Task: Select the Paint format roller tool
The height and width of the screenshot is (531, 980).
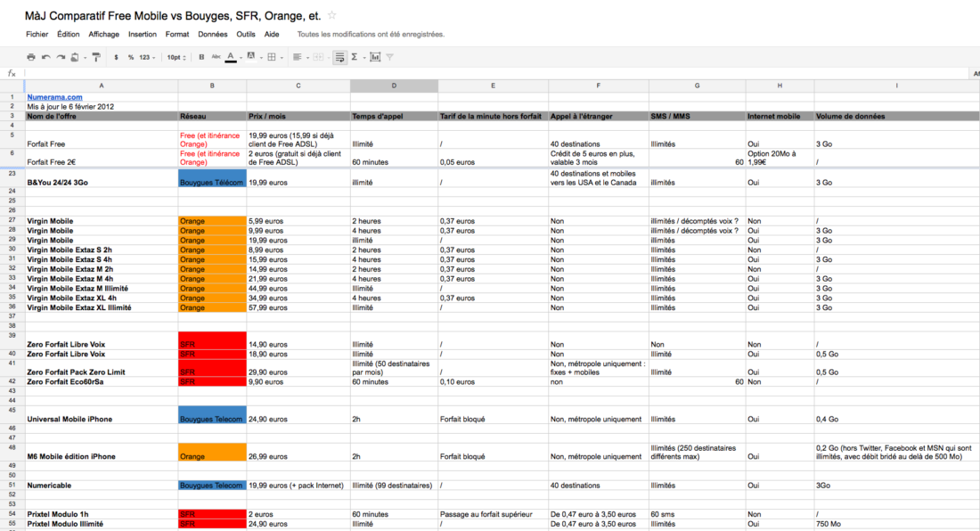Action: click(x=96, y=57)
